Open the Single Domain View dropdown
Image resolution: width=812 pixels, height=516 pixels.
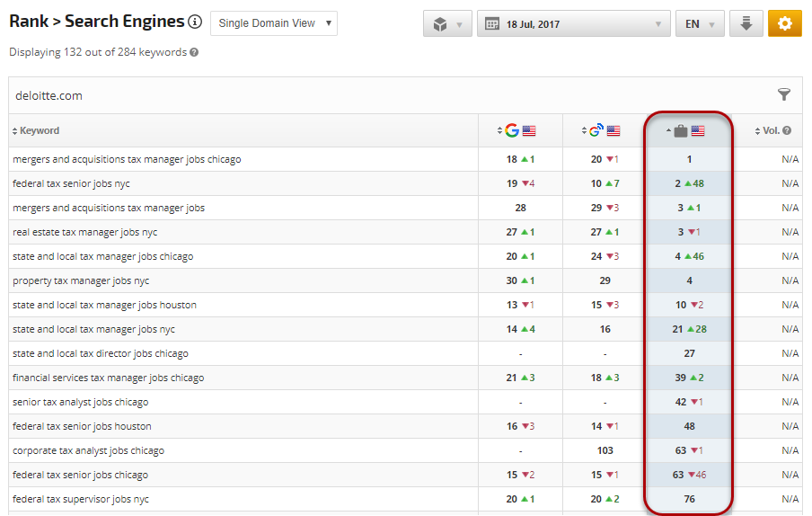[x=273, y=23]
